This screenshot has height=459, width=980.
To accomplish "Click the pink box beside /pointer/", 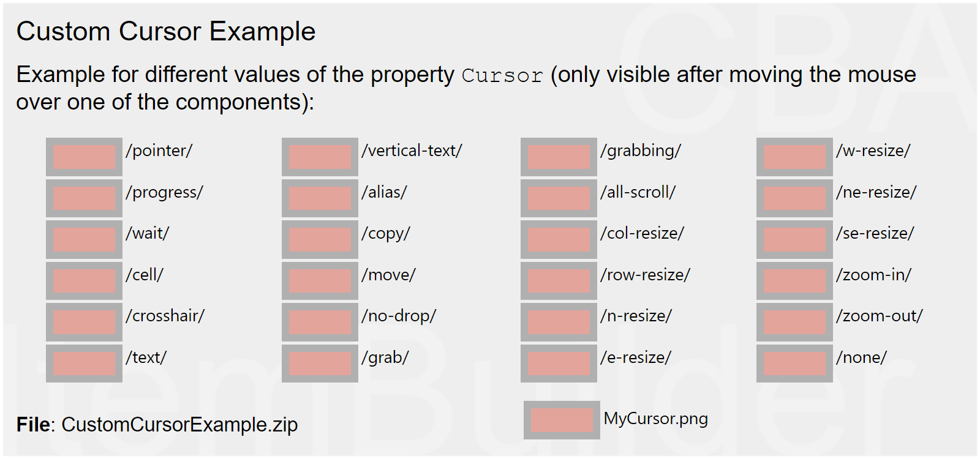I will [x=84, y=157].
